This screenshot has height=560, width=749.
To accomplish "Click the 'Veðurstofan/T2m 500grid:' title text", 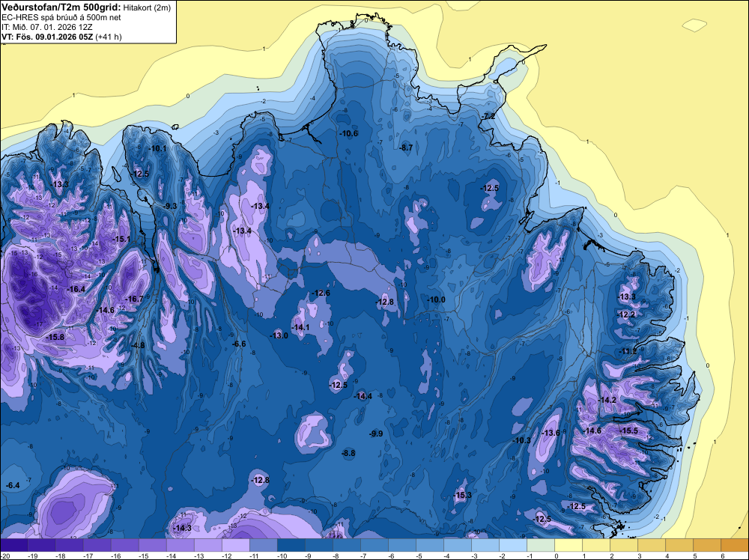I will click(x=61, y=7).
